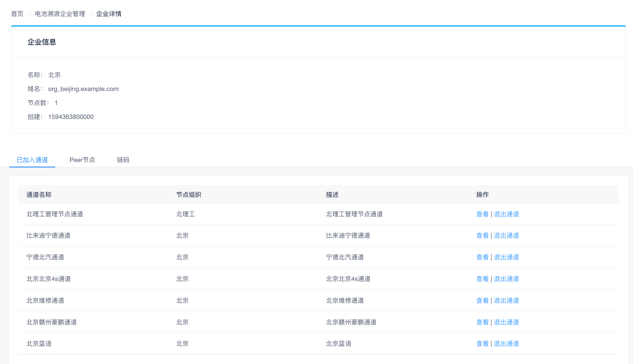
Task: Select creation timestamp 1594363800000
Action: coord(71,117)
